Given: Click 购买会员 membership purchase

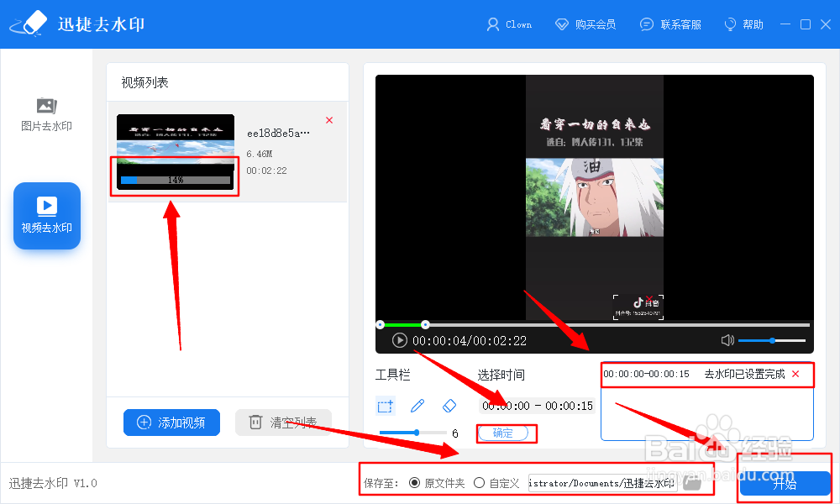Looking at the screenshot, I should pos(585,24).
